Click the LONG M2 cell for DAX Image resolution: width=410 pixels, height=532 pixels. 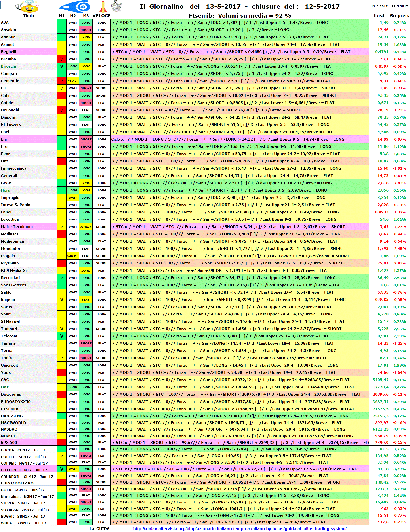click(x=73, y=387)
